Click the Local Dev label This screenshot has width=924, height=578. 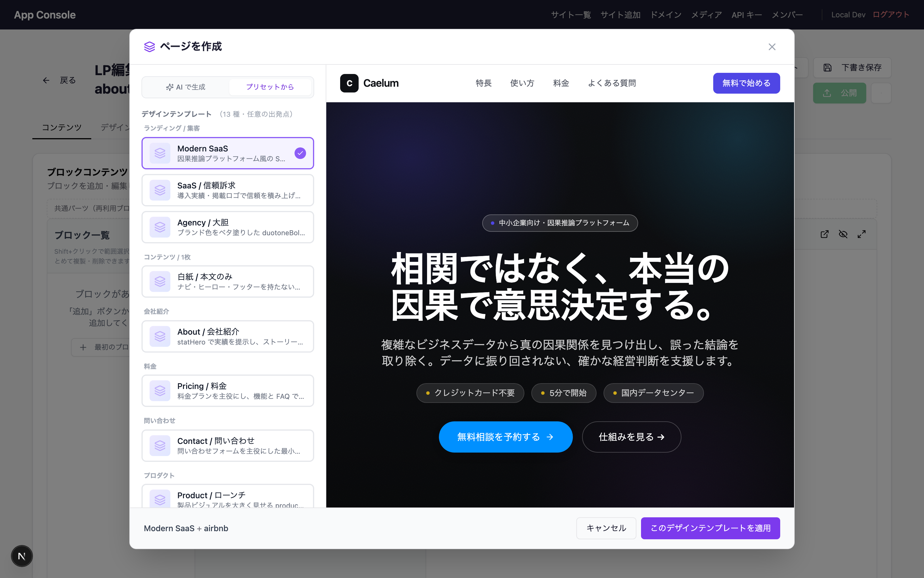(848, 15)
